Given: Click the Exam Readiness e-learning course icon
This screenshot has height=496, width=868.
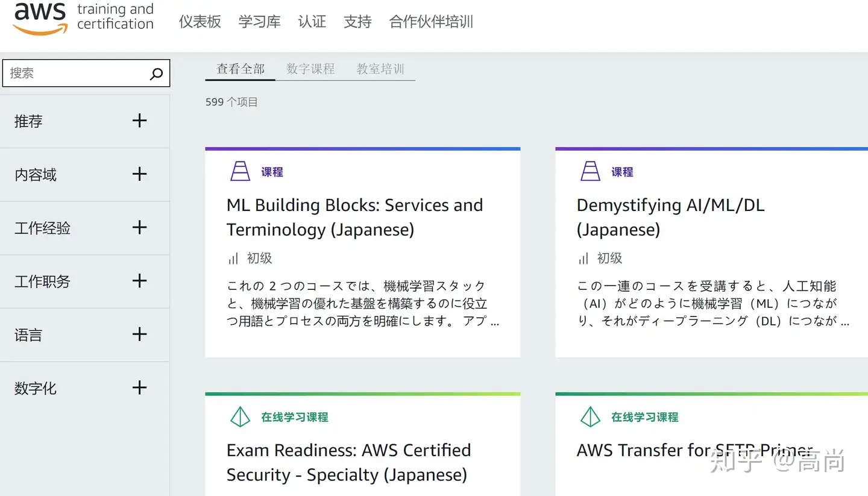Looking at the screenshot, I should tap(240, 416).
